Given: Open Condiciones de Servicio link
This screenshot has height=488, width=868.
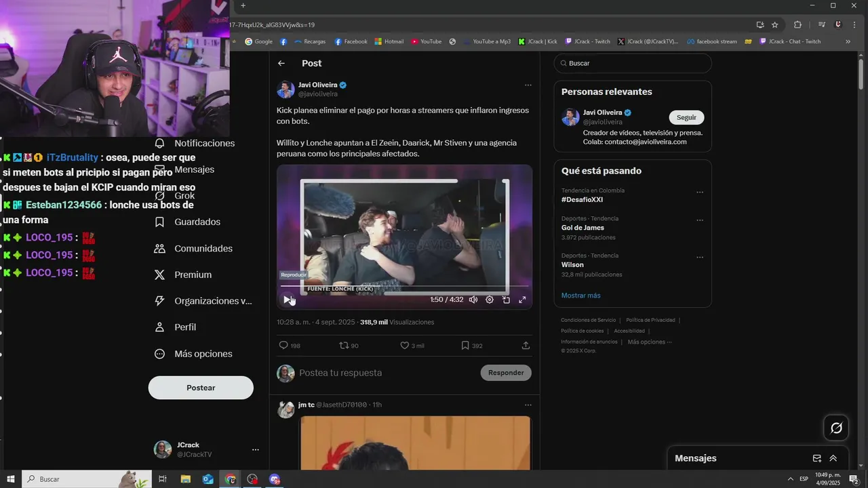Looking at the screenshot, I should pyautogui.click(x=588, y=320).
